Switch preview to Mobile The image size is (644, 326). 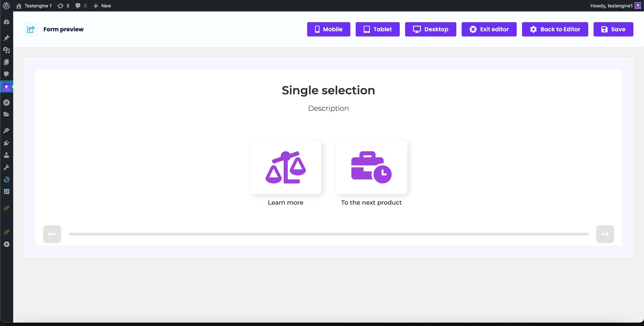tap(328, 29)
